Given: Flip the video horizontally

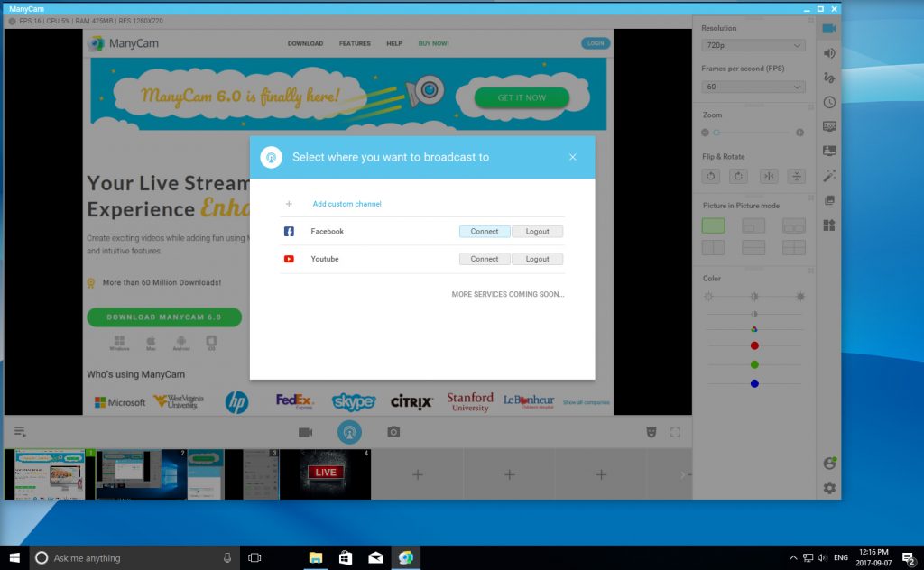Looking at the screenshot, I should (769, 176).
